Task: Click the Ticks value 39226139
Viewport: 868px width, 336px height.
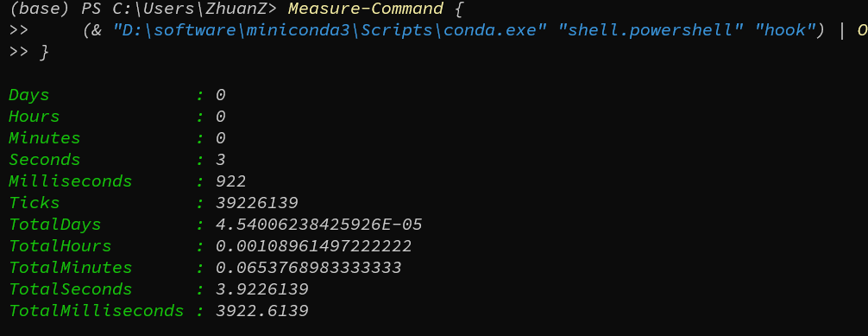Action: (x=257, y=203)
